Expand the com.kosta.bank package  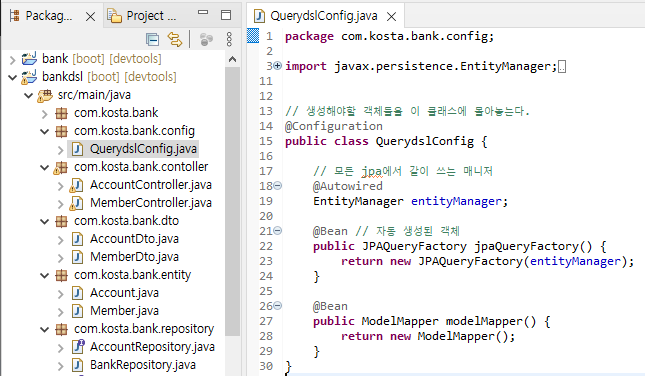pyautogui.click(x=44, y=114)
